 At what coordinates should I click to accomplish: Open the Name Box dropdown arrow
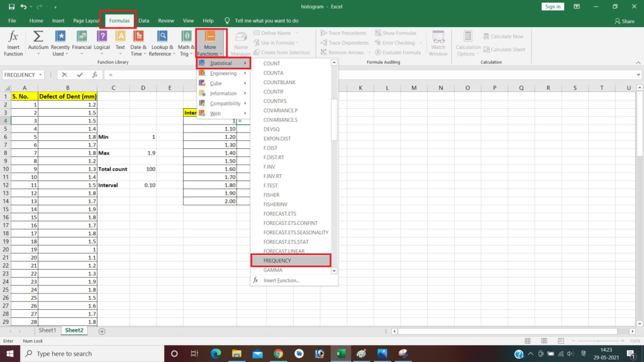coord(40,75)
